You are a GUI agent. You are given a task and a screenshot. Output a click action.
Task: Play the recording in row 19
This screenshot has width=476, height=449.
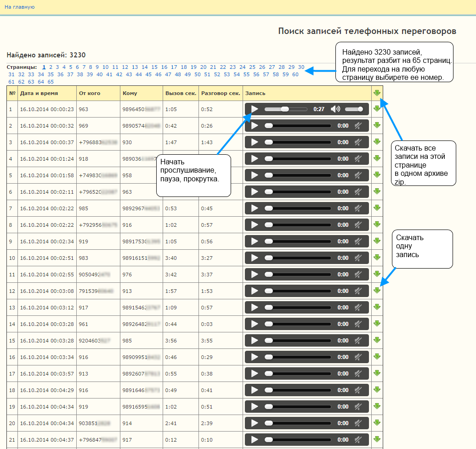tap(255, 407)
